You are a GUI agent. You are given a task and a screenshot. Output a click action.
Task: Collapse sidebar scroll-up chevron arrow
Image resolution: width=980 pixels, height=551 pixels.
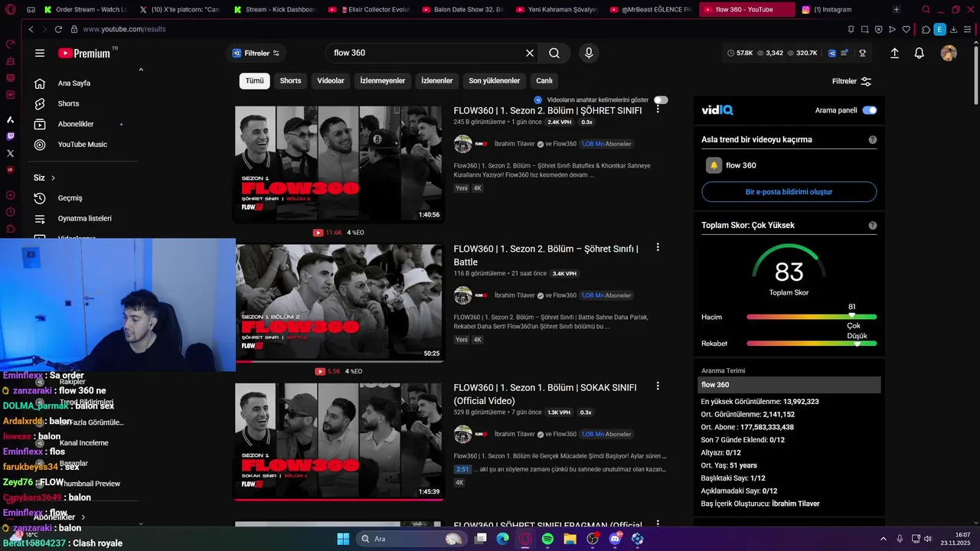141,70
